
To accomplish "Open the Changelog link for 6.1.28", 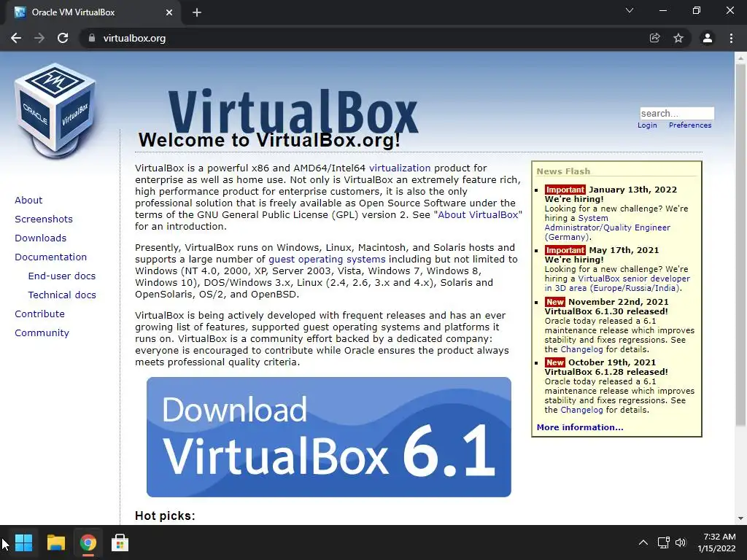I will tap(581, 410).
